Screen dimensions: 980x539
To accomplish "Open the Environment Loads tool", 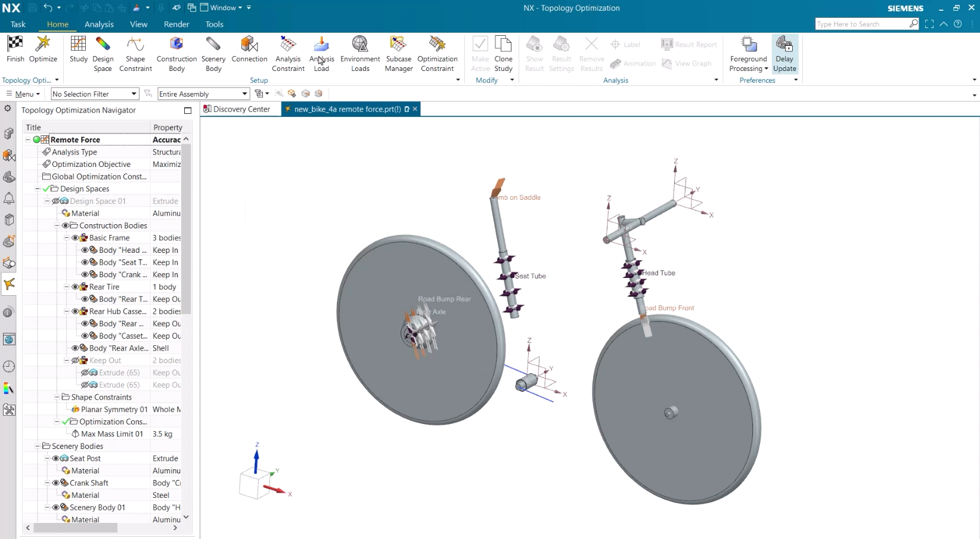I will click(x=360, y=52).
